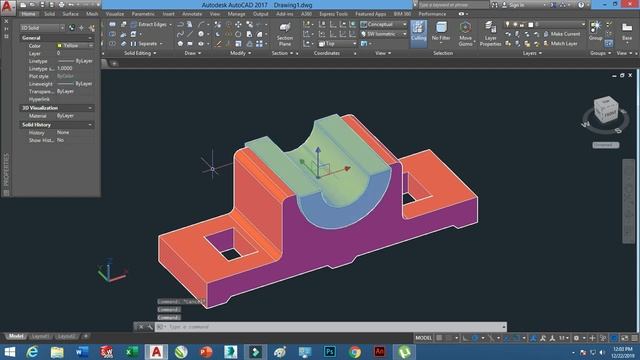
Task: Toggle polar tracking in status bar
Action: pyautogui.click(x=475, y=338)
